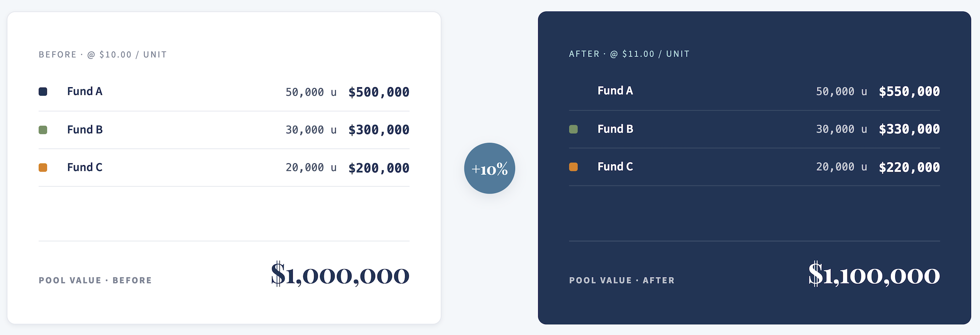The height and width of the screenshot is (335, 980).
Task: Click the $1,100,000 pool value total
Action: pos(874,274)
